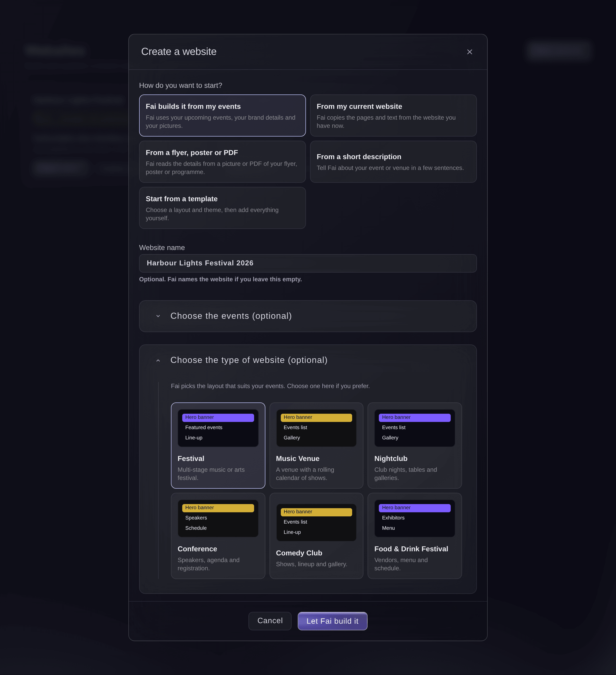Choose the Food & Drink Festival card
Image resolution: width=616 pixels, height=675 pixels.
[x=415, y=536]
